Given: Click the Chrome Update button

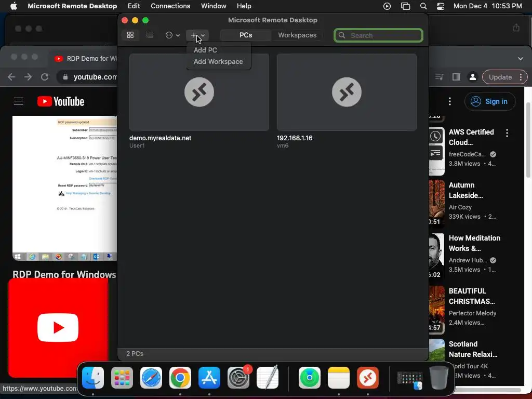Looking at the screenshot, I should point(504,77).
